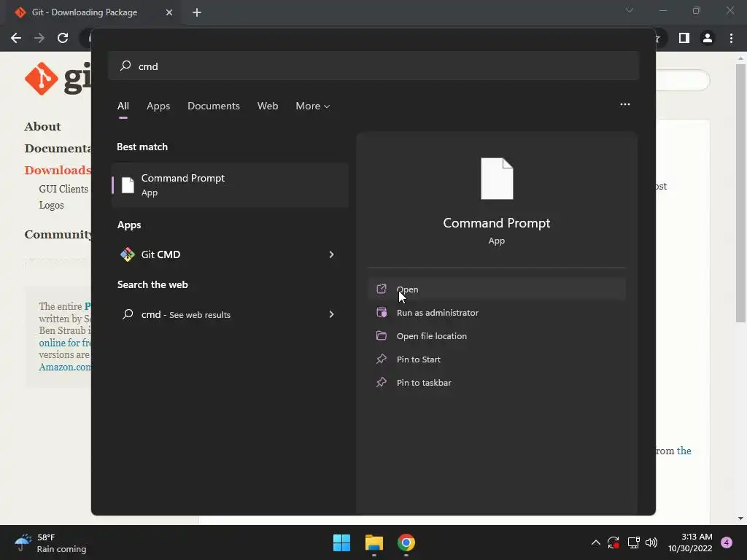Select the Git CMD app result
This screenshot has height=560, width=747.
pyautogui.click(x=230, y=254)
